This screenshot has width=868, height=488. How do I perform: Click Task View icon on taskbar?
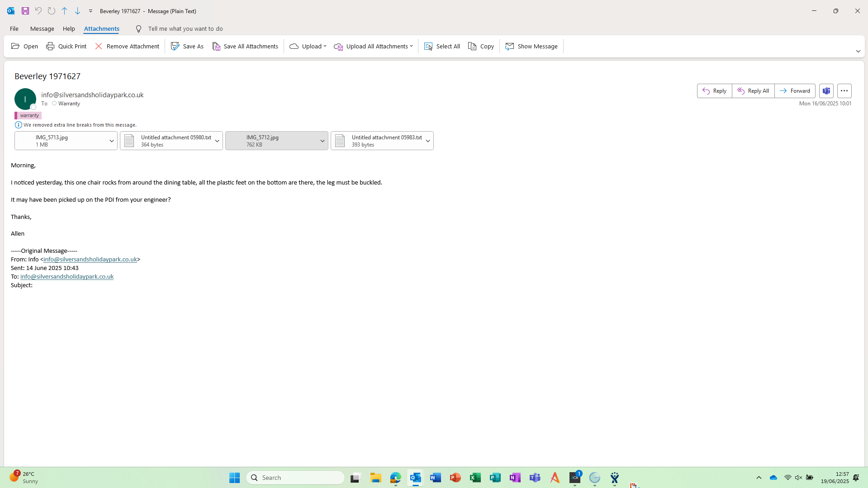pyautogui.click(x=355, y=478)
